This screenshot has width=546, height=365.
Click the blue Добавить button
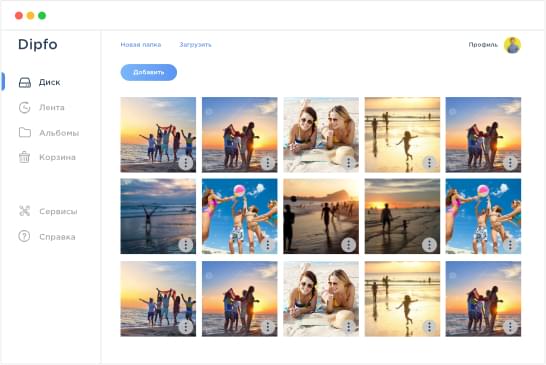[x=149, y=72]
